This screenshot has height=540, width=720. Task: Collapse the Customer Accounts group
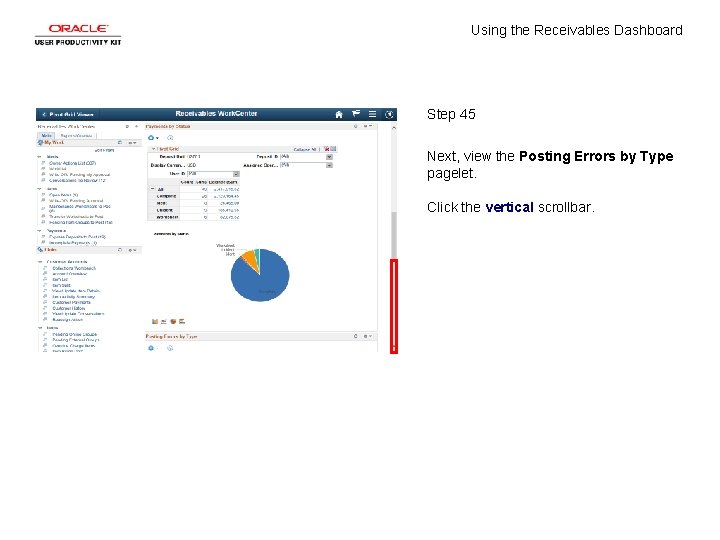coord(40,262)
